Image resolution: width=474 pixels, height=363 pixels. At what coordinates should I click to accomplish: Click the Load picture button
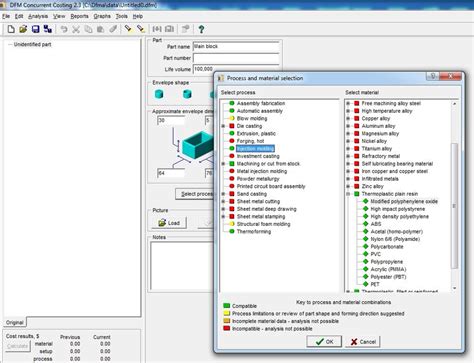tap(169, 223)
